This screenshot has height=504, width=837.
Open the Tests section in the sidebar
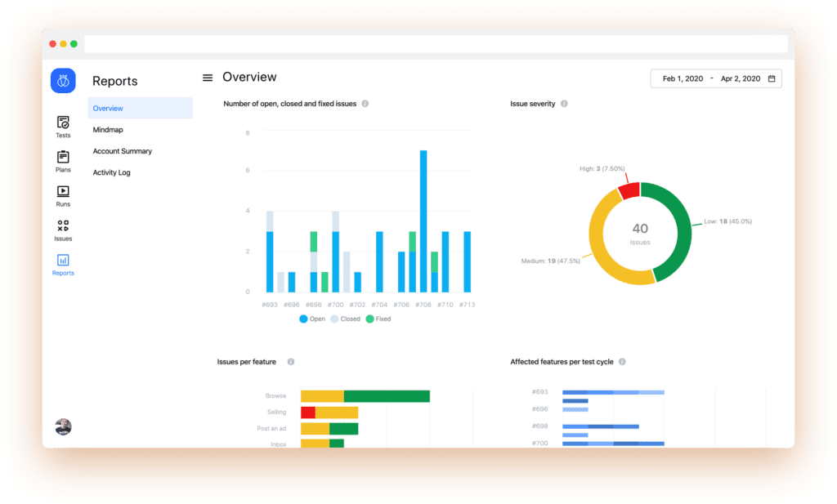tap(63, 127)
